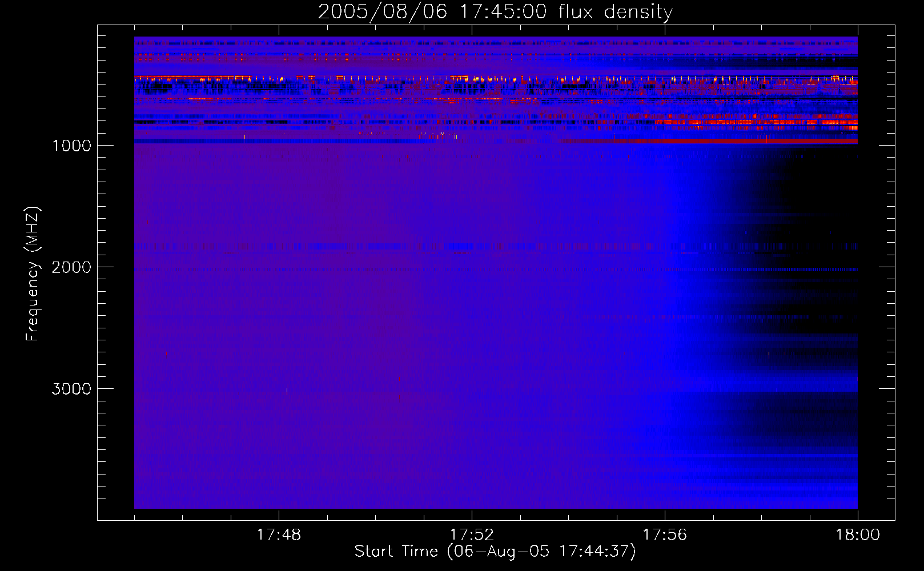Select the 'Start Time (06-Aug-05 17:44:37)' label
This screenshot has height=571, width=924.
[x=495, y=552]
